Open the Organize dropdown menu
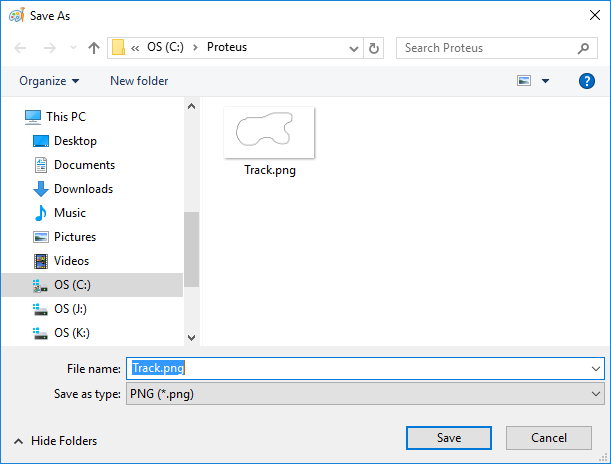This screenshot has height=464, width=611. (49, 81)
